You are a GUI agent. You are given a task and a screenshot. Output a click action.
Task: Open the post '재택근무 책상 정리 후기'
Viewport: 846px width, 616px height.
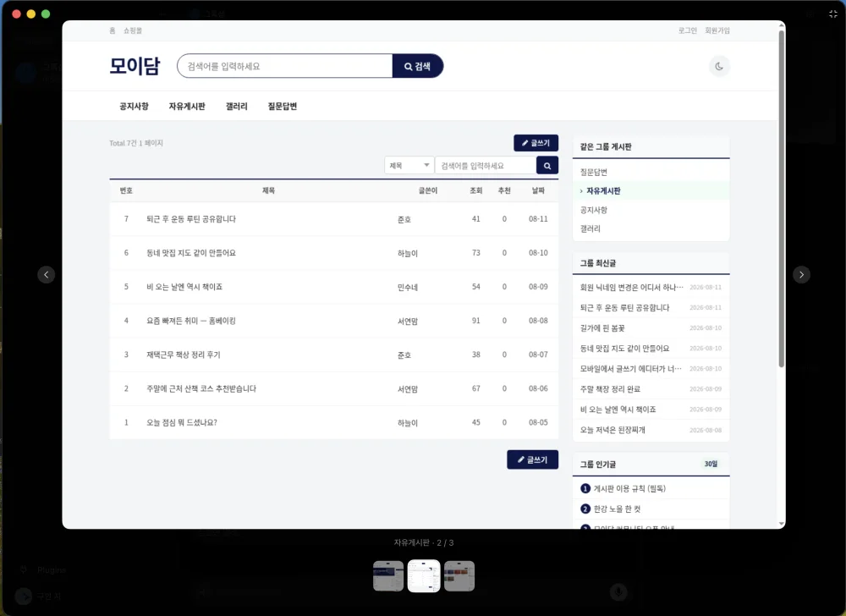pyautogui.click(x=184, y=355)
